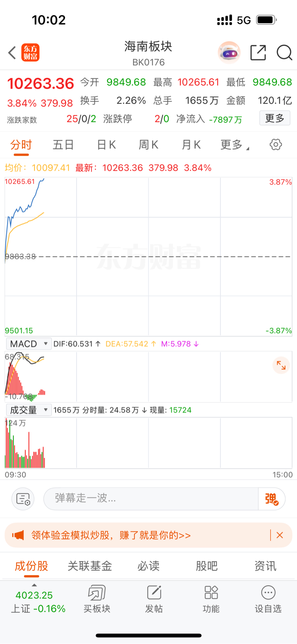Tap the share export icon
This screenshot has width=297, height=644.
[258, 53]
